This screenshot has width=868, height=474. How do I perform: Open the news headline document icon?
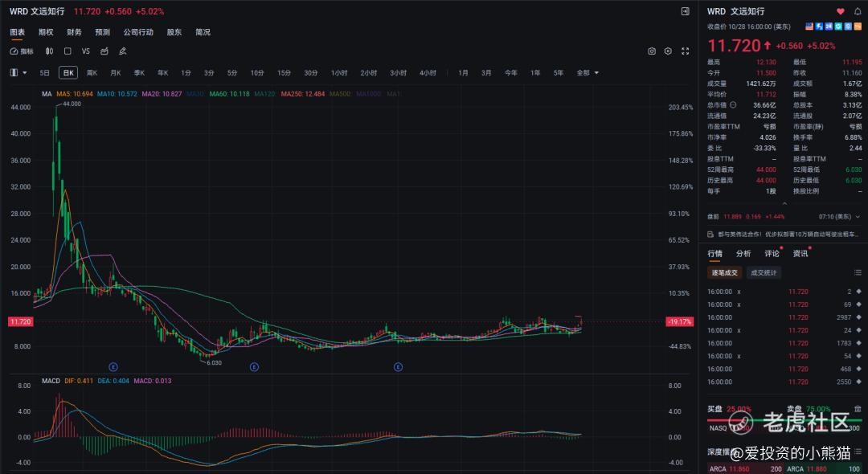click(x=710, y=235)
